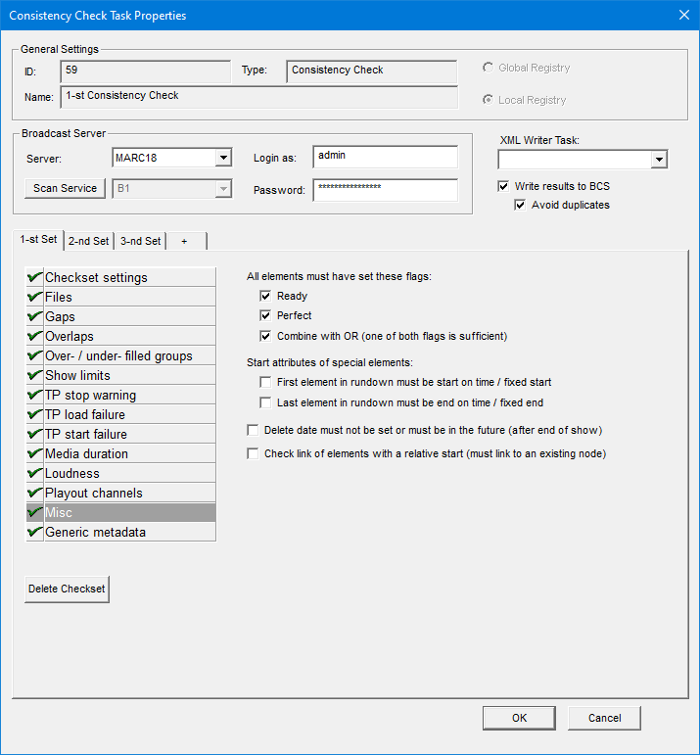Click the checkmark next to Playout channels

coord(35,493)
